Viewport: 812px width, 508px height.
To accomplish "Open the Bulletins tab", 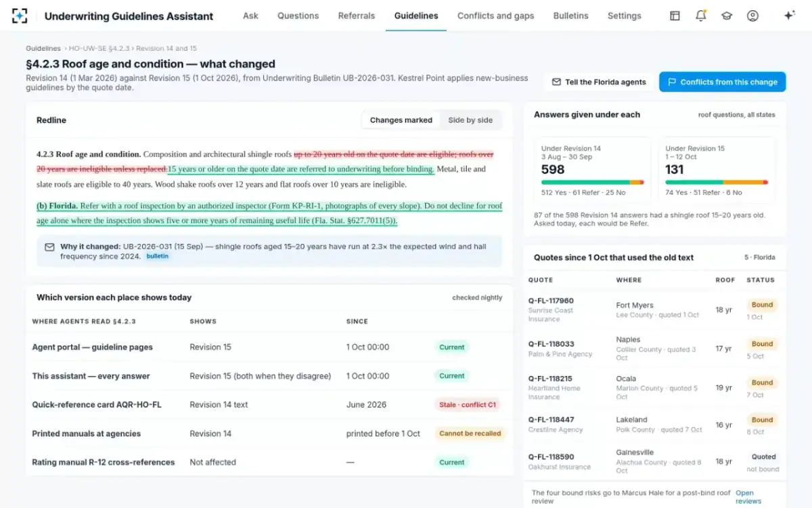I will [x=570, y=16].
